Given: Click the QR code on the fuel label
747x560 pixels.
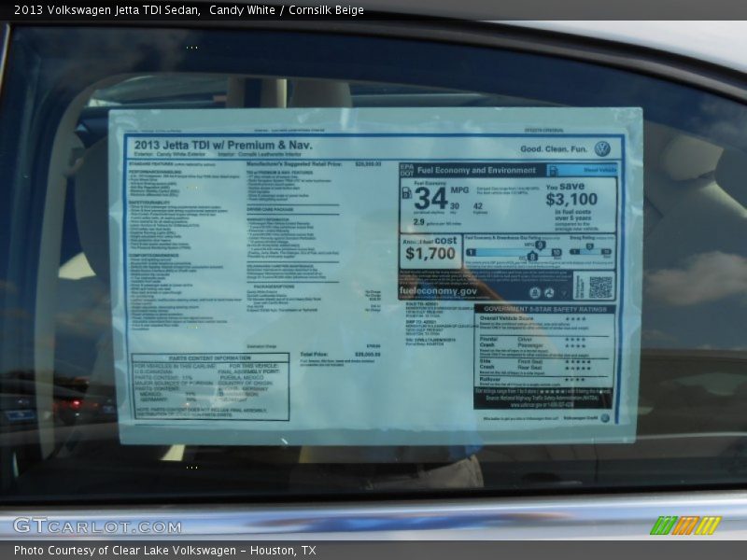Looking at the screenshot, I should point(600,287).
